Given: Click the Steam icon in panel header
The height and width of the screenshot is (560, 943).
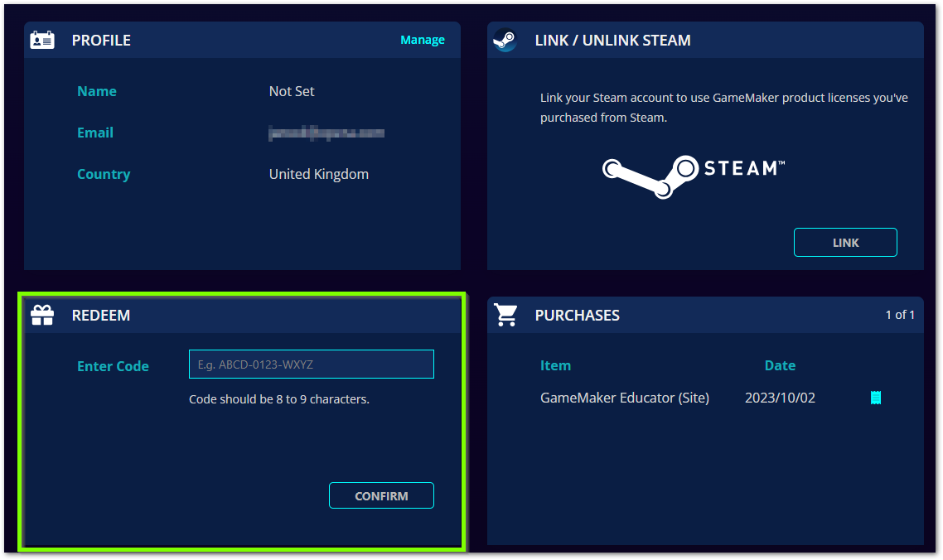Looking at the screenshot, I should point(505,40).
